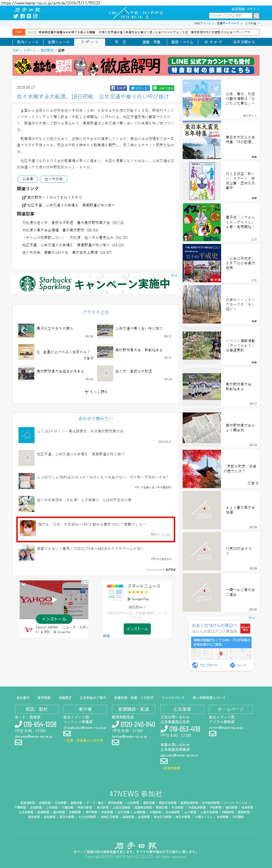
Task: Click mail icon under chosakuken@iwate-np.co.jp
Action: point(67,733)
